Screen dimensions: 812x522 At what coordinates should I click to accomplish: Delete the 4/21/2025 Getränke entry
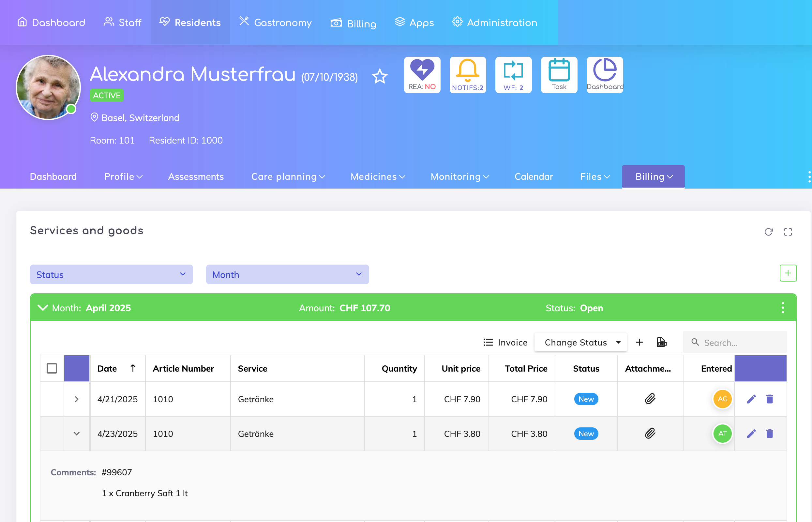click(x=769, y=399)
